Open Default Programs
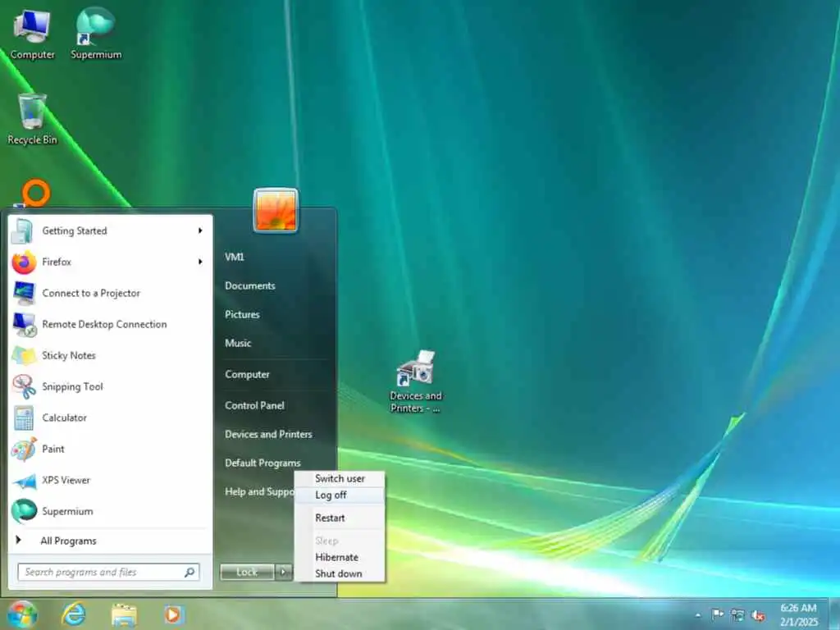The width and height of the screenshot is (840, 630). (262, 463)
